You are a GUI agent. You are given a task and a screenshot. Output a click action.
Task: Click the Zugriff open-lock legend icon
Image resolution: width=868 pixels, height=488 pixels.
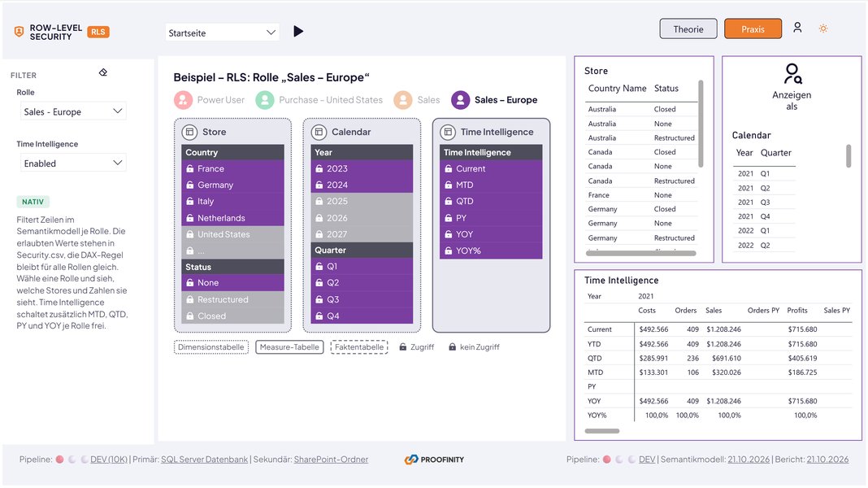tap(403, 346)
